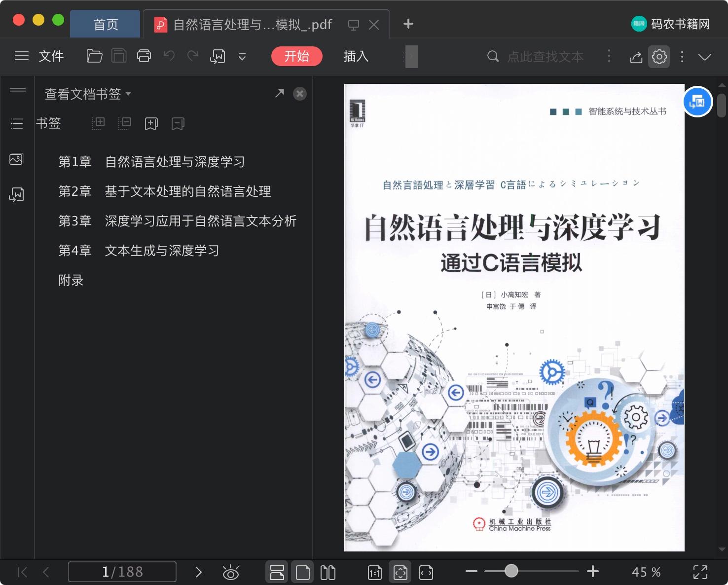This screenshot has height=585, width=728.
Task: Save the document with the floppy icon
Action: [x=119, y=56]
